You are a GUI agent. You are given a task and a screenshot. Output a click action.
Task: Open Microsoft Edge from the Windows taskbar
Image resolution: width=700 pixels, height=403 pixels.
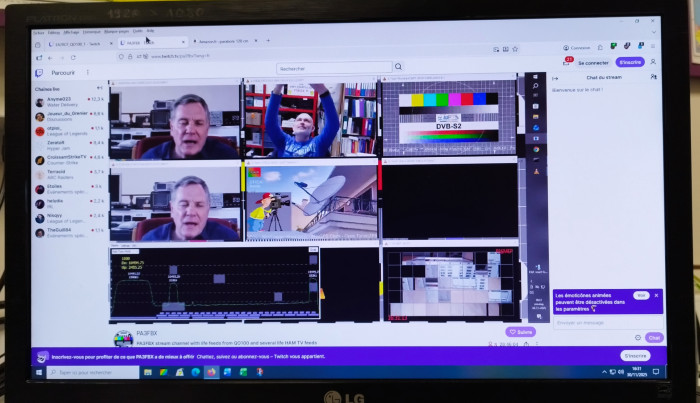(196, 372)
